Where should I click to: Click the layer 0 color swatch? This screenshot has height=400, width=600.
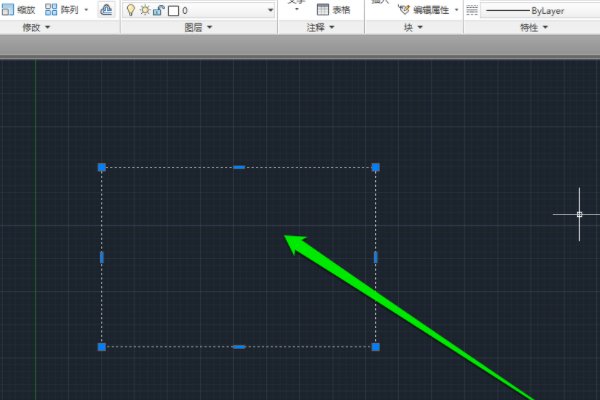pos(173,10)
